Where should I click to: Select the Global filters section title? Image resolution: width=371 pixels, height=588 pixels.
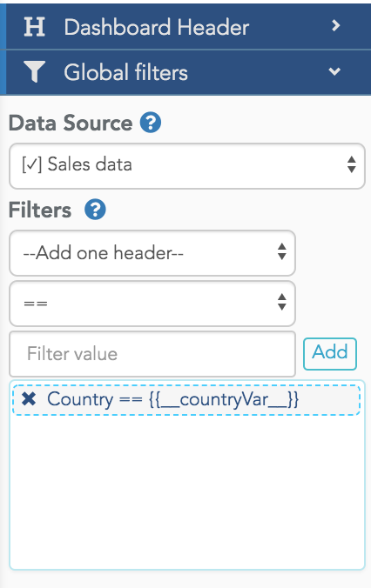125,72
